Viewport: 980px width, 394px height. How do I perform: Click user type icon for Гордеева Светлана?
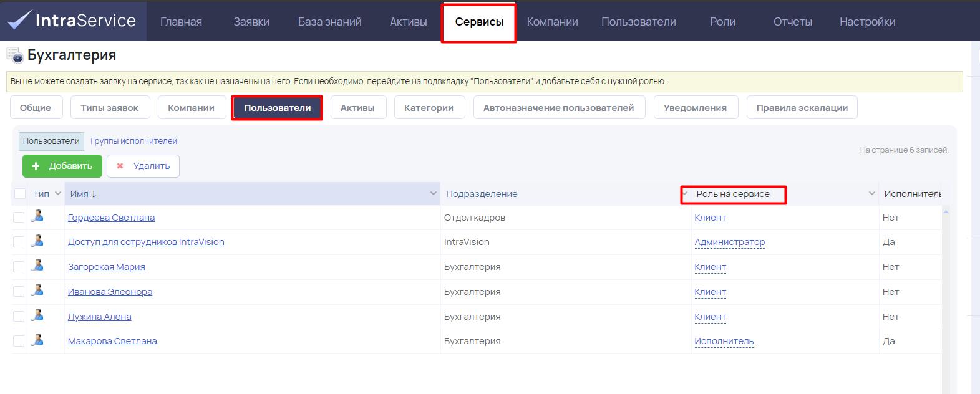tap(37, 216)
